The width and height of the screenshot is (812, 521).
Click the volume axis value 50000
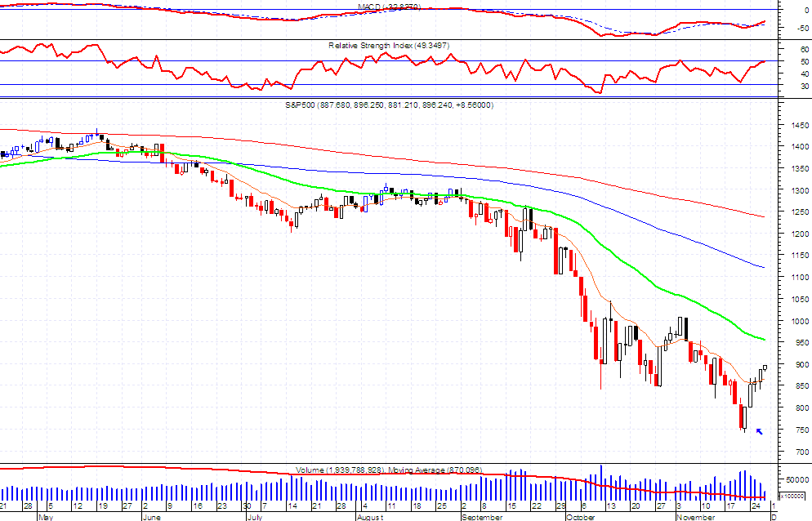click(797, 480)
